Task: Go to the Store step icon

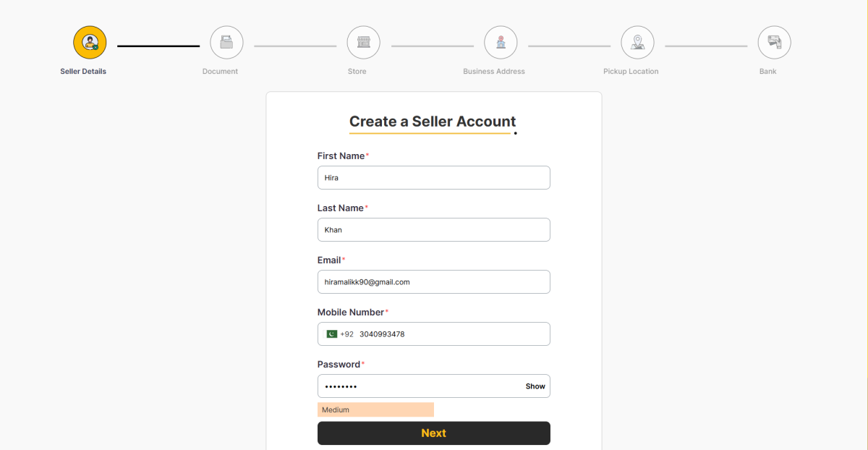Action: pyautogui.click(x=363, y=43)
